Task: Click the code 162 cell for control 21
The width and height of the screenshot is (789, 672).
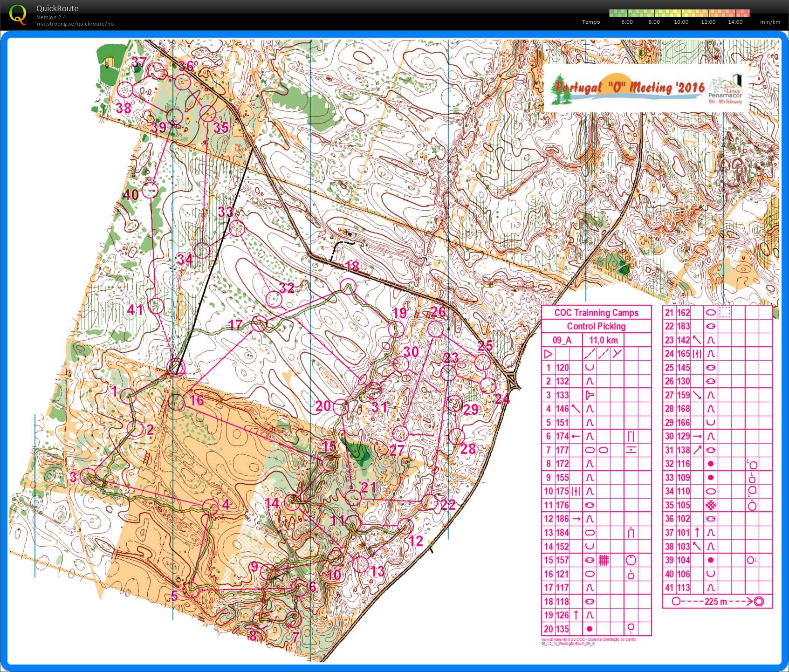Action: [683, 313]
